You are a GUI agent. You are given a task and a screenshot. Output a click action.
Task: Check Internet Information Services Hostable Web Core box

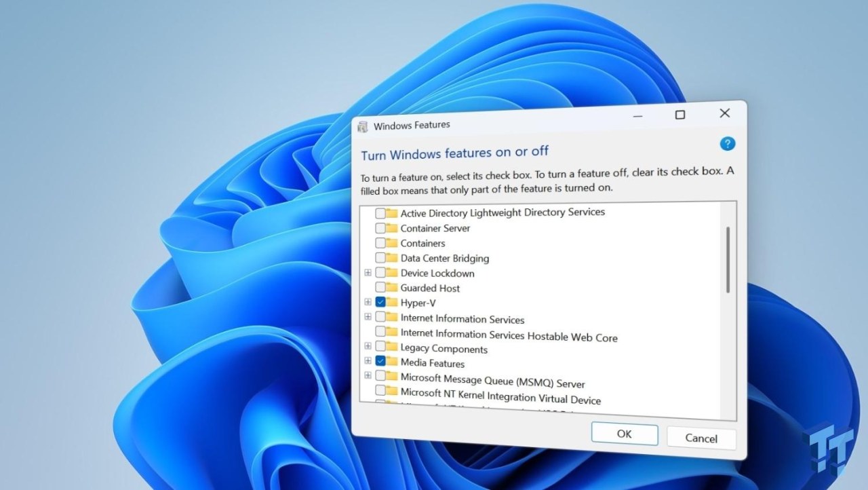(x=380, y=333)
